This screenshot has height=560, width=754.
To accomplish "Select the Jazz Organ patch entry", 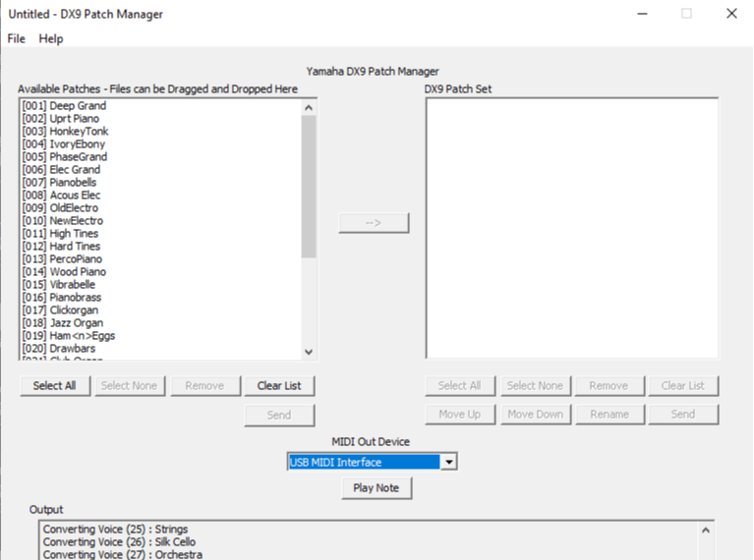I will pyautogui.click(x=62, y=323).
